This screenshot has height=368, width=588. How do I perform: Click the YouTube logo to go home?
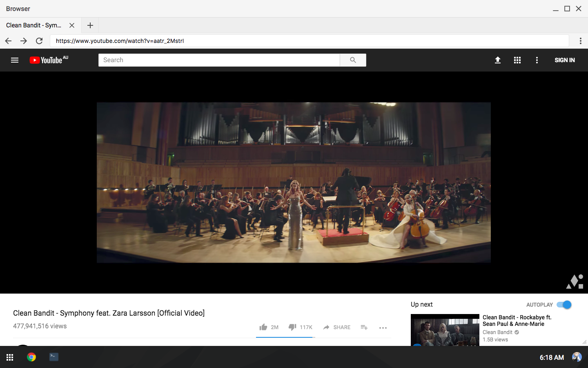click(x=49, y=60)
